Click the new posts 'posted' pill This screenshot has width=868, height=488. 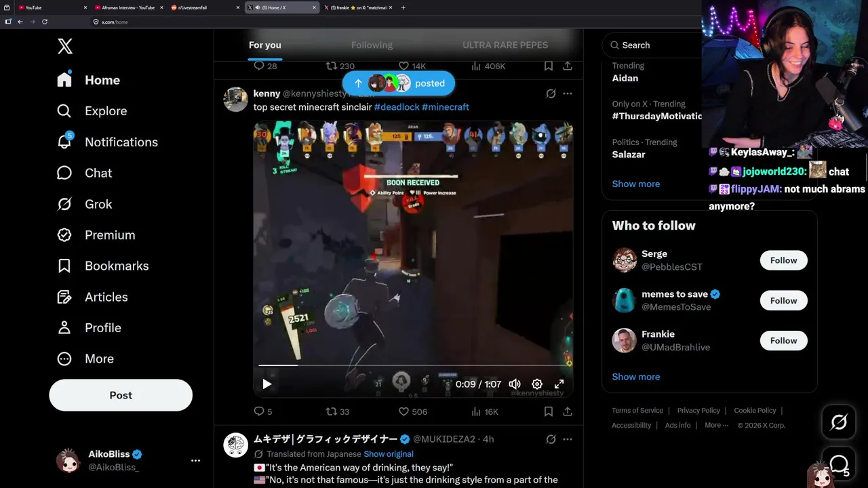click(x=399, y=83)
